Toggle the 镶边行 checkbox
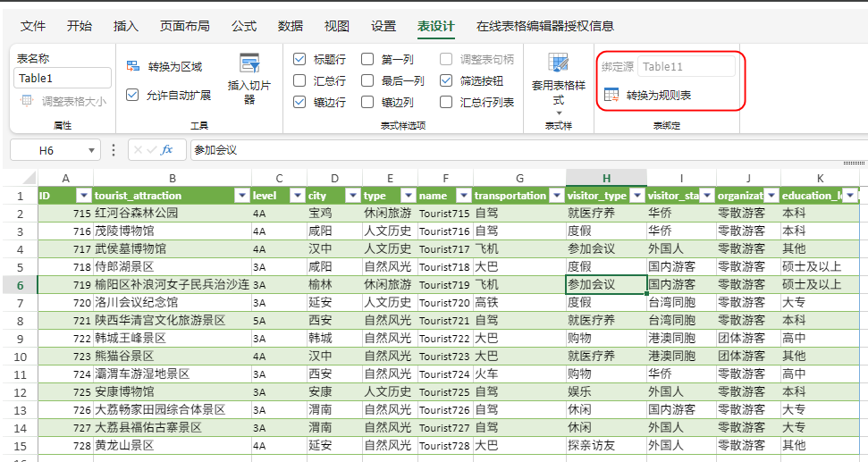 (x=299, y=102)
